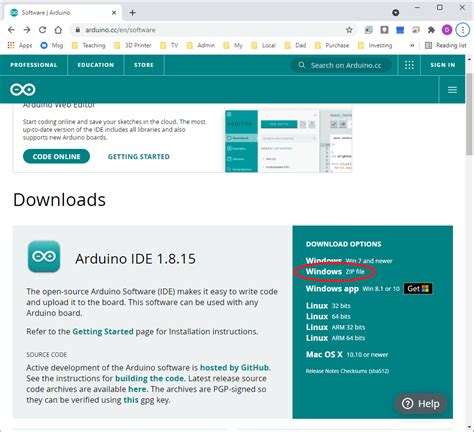Click the page vertical scrollbar
474x432 pixels.
coord(469,113)
